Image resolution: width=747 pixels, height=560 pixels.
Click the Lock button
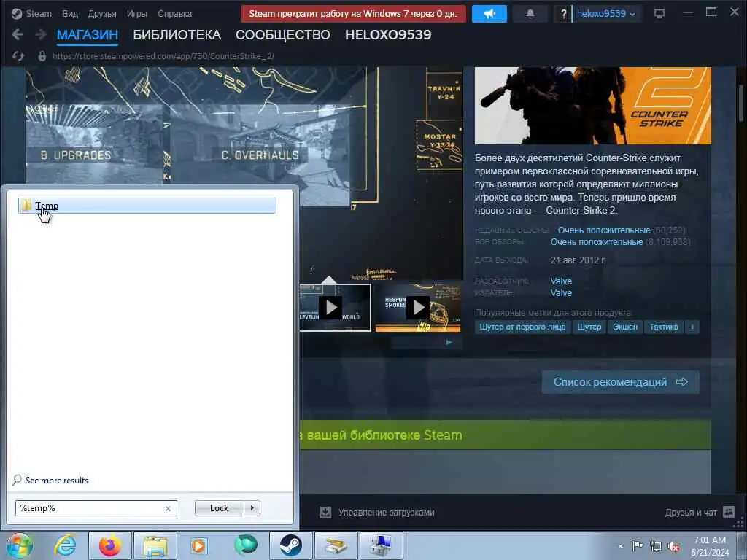(219, 508)
